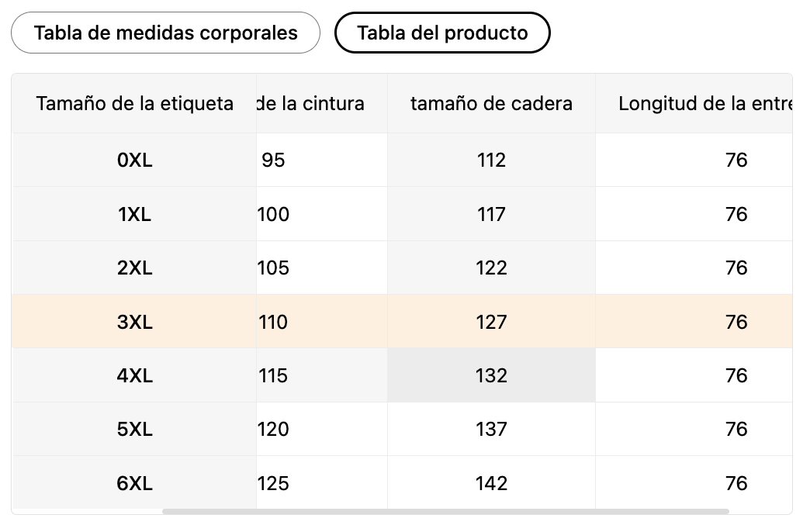Select the 4XL size row label
This screenshot has height=532, width=810.
(134, 376)
